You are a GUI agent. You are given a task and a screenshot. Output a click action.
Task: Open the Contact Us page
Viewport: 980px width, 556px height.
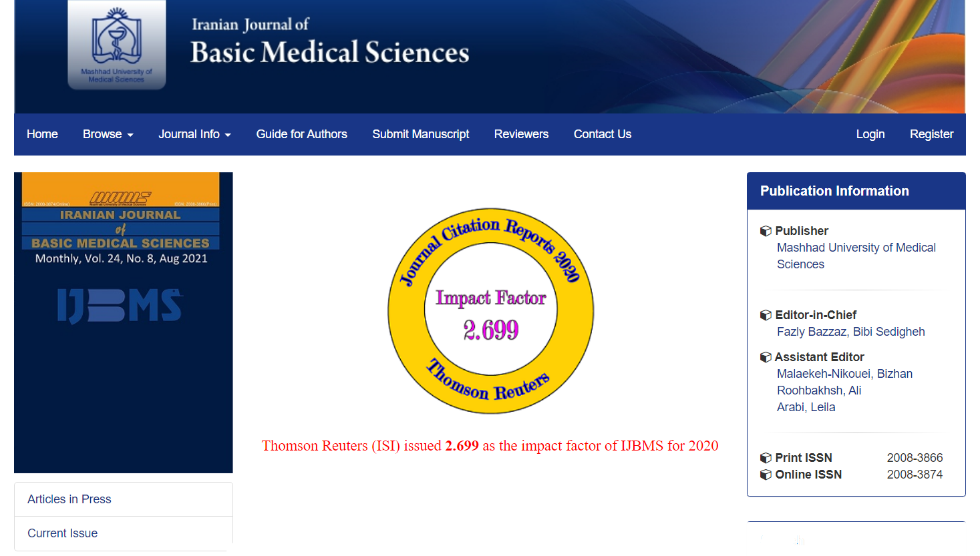pyautogui.click(x=603, y=134)
